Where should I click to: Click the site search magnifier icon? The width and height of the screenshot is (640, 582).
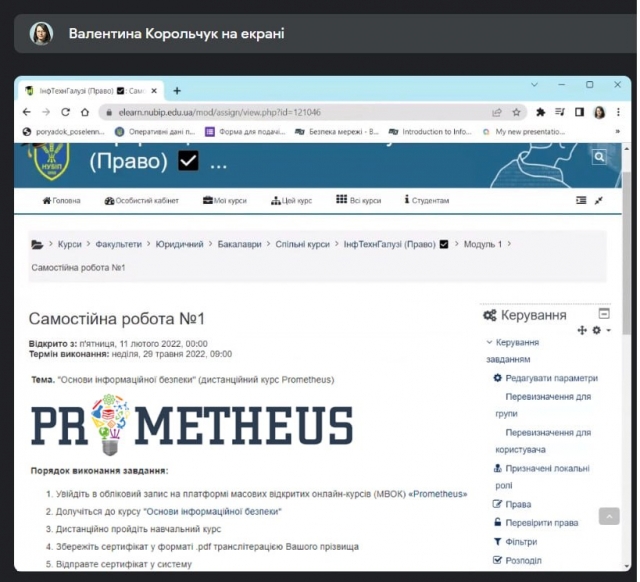point(599,157)
